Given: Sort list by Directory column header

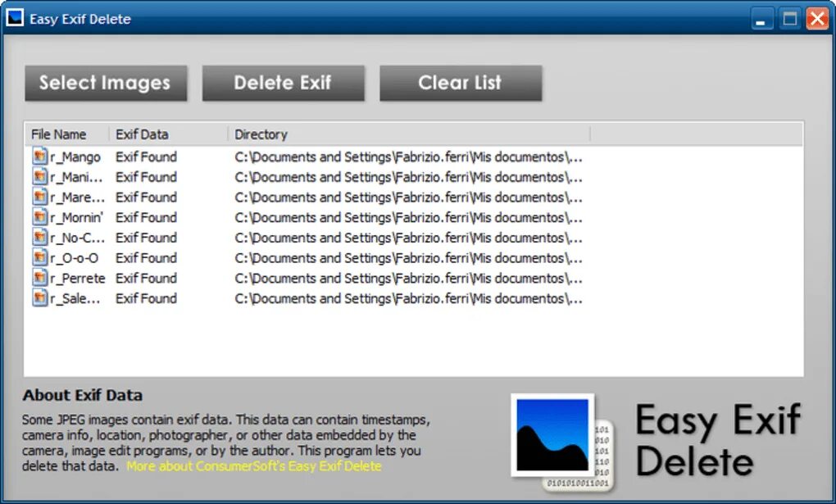Looking at the screenshot, I should point(410,134).
